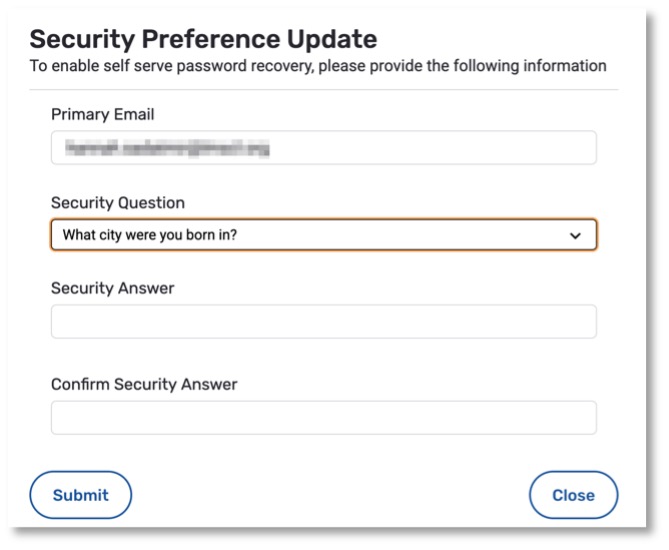The image size is (669, 550).
Task: Focus the Primary Email input field
Action: [323, 148]
